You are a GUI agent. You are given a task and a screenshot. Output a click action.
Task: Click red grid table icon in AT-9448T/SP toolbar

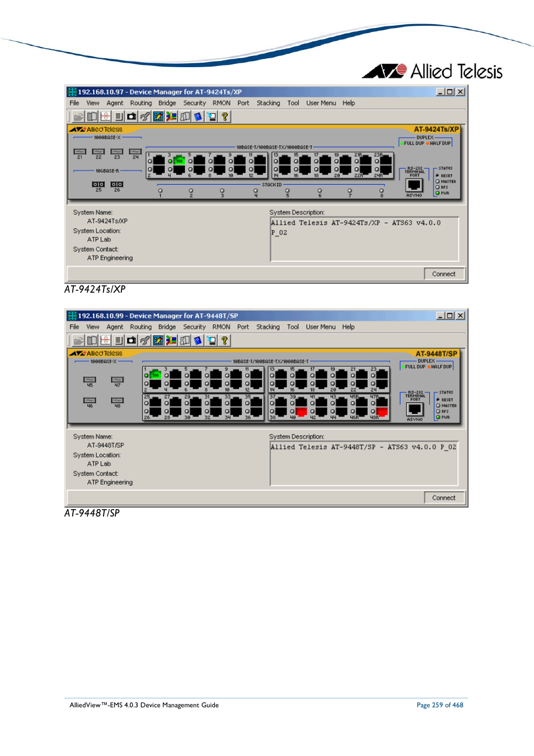pos(105,340)
